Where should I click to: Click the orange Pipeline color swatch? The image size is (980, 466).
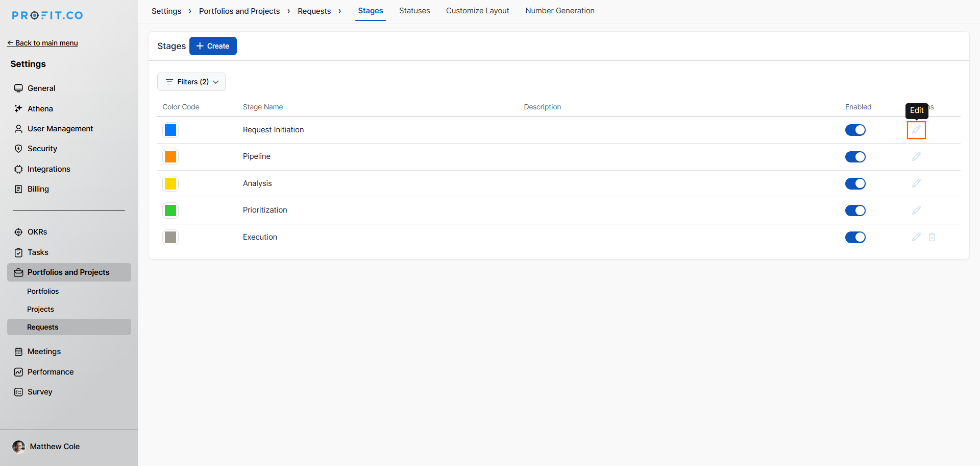[170, 157]
